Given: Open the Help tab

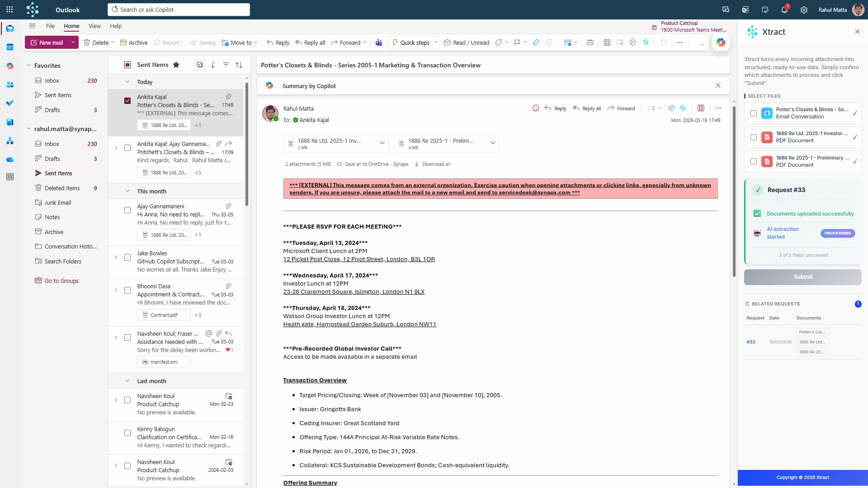Looking at the screenshot, I should 116,26.
